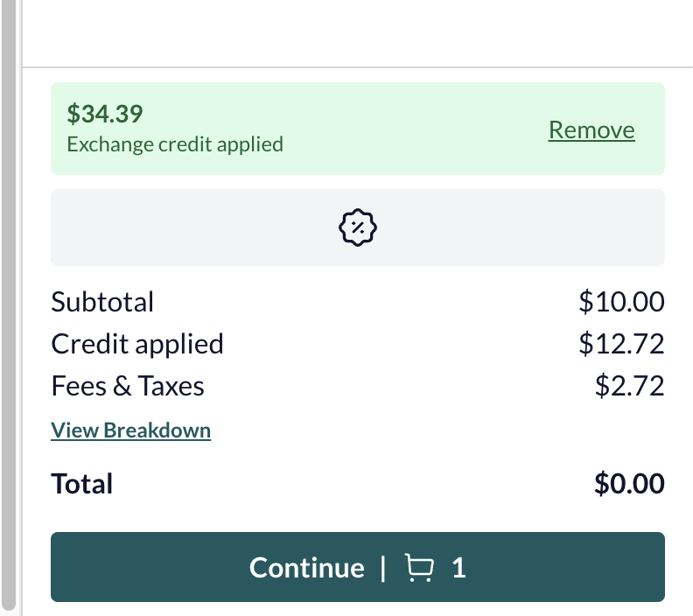Click the $10.00 subtotal amount
The width and height of the screenshot is (693, 616).
pos(621,302)
